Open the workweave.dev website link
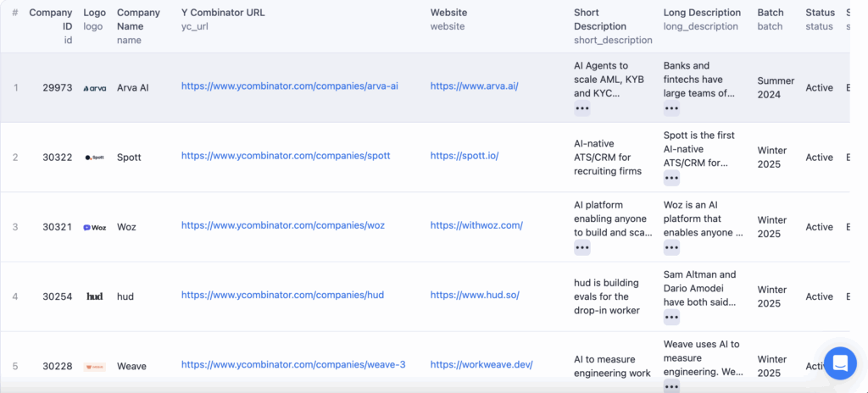The image size is (868, 393). 481,365
